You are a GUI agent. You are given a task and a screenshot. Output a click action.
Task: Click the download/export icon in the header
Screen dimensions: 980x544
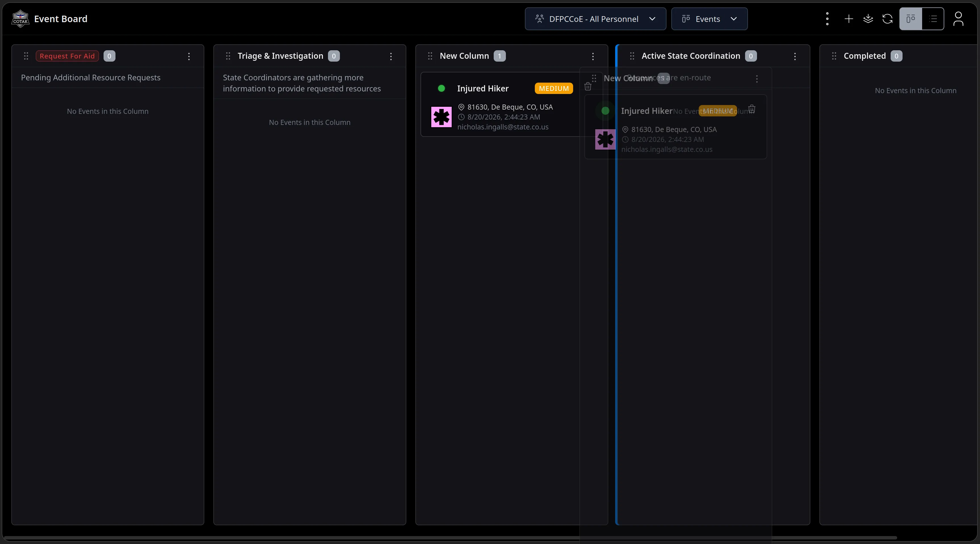point(868,19)
